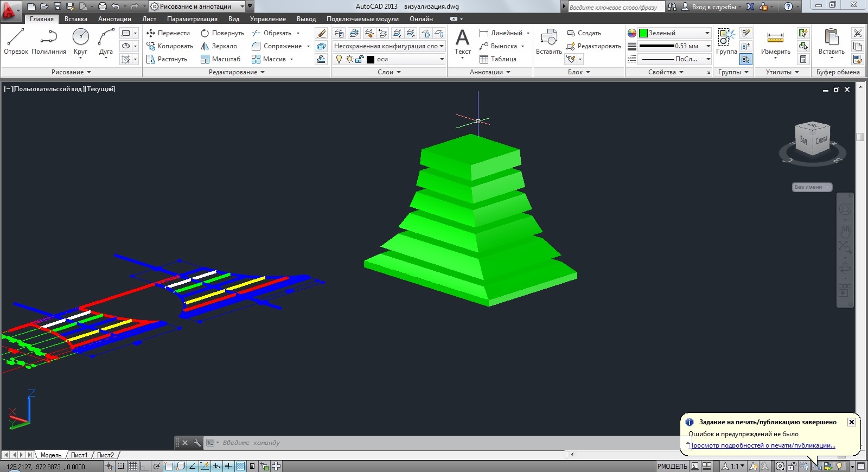Expand the Редактирование panel
This screenshot has height=472, width=868.
point(237,72)
